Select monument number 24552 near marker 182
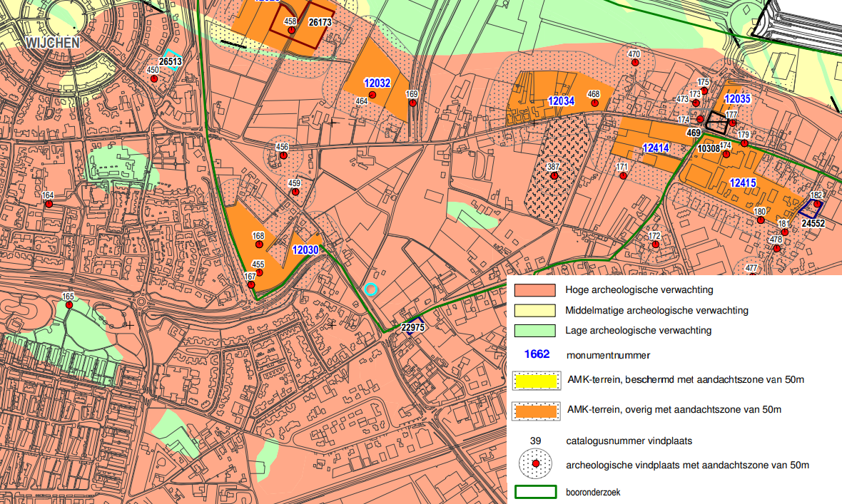842x504 pixels. click(813, 222)
